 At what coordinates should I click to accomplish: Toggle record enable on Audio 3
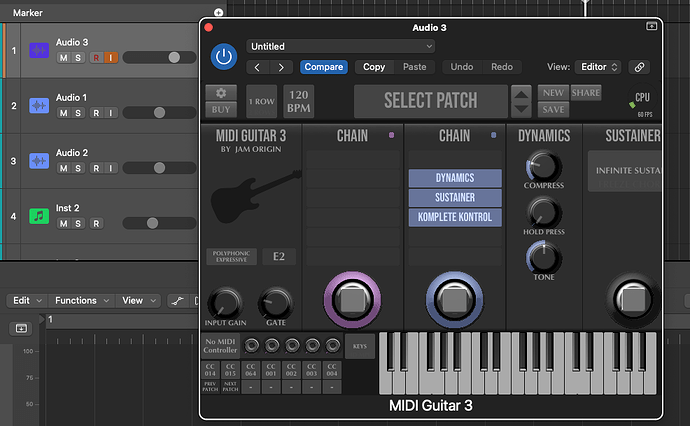point(96,58)
